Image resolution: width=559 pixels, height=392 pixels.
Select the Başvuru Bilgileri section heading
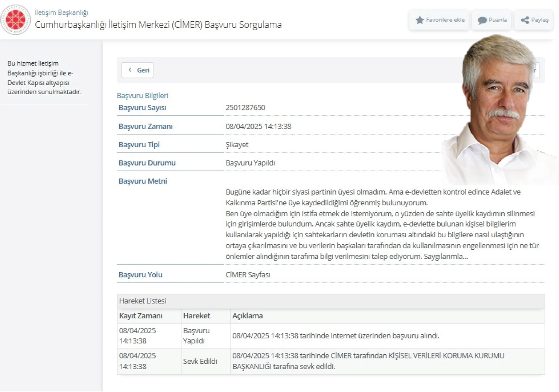click(x=142, y=95)
